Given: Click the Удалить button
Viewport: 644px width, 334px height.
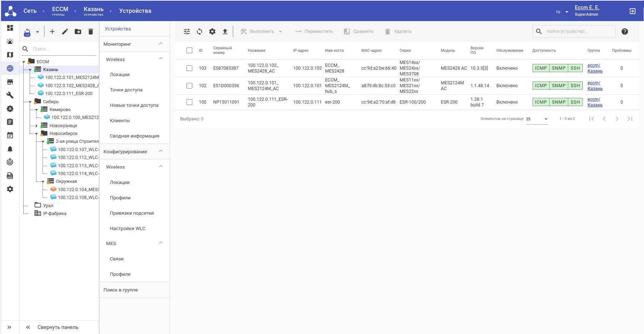Looking at the screenshot, I should [x=398, y=31].
